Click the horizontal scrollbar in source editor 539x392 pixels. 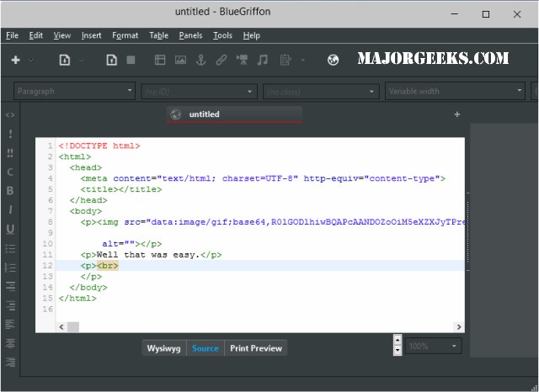73,326
